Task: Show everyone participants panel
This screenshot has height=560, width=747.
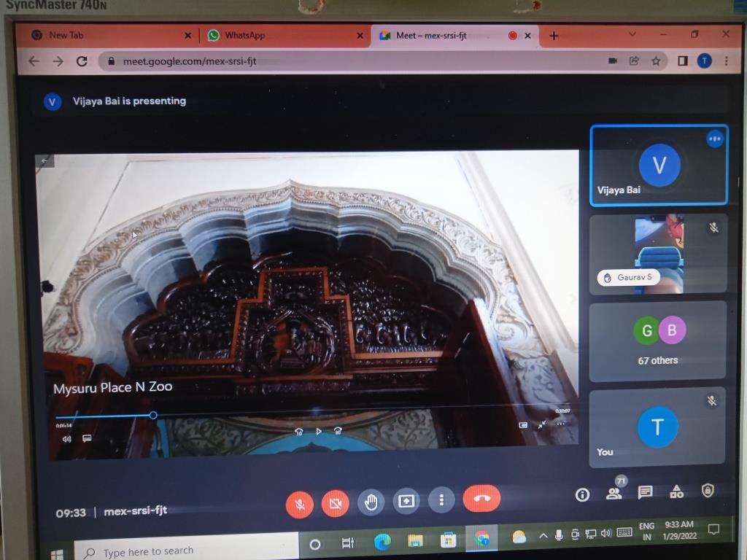Action: 614,494
